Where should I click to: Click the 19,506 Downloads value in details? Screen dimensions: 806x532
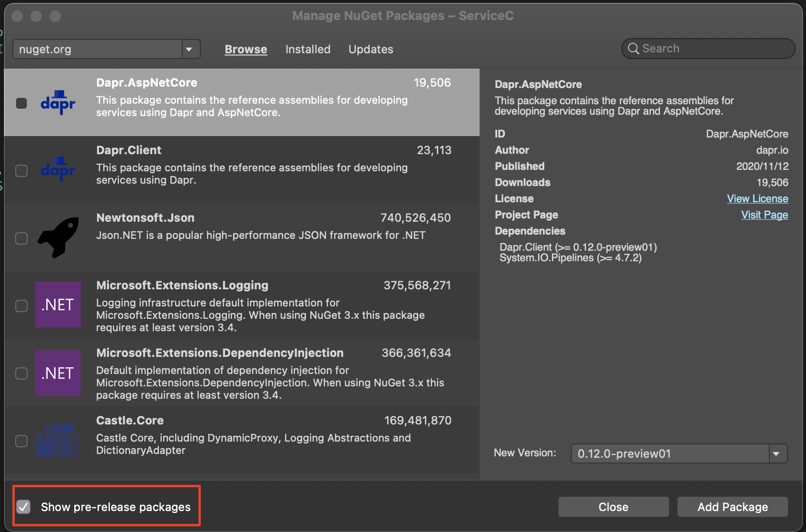pyautogui.click(x=772, y=182)
